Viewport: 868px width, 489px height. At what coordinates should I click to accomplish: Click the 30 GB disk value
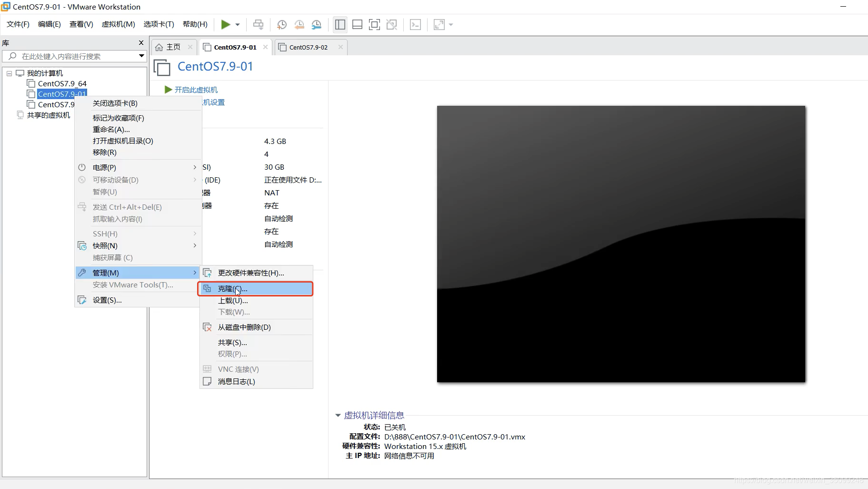(x=274, y=167)
